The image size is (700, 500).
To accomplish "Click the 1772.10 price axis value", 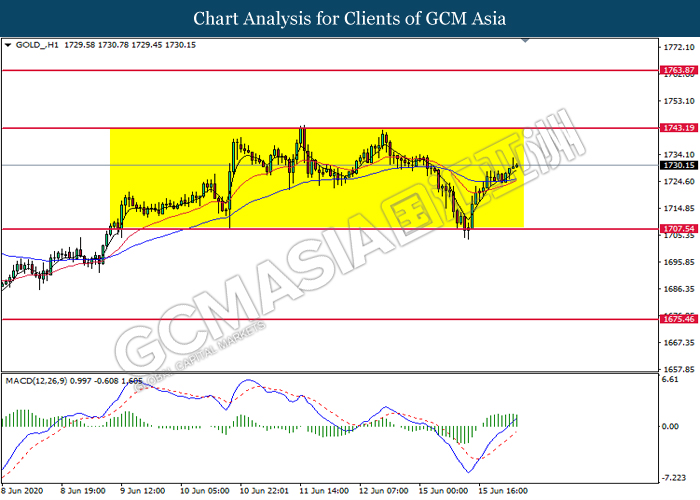I will pos(679,47).
